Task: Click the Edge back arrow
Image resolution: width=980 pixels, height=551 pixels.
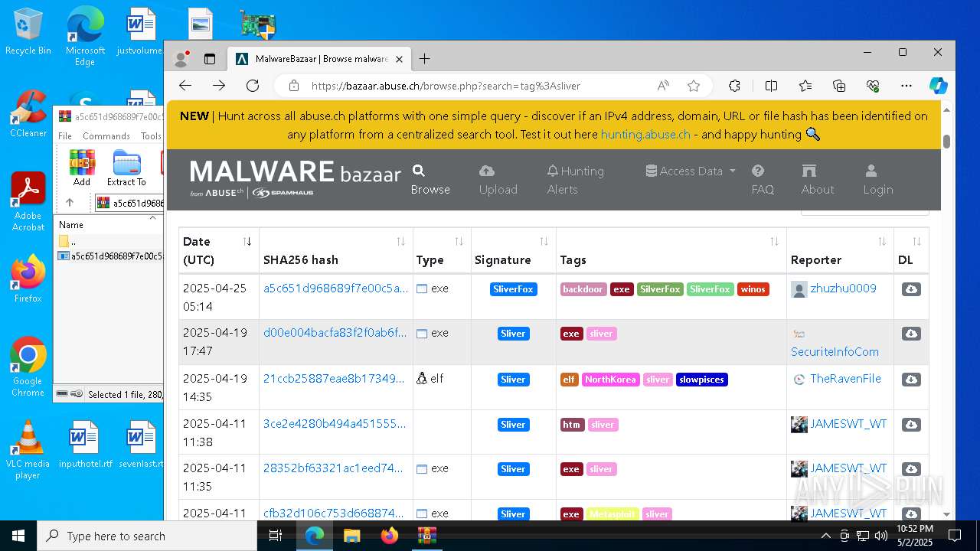Action: [x=185, y=86]
